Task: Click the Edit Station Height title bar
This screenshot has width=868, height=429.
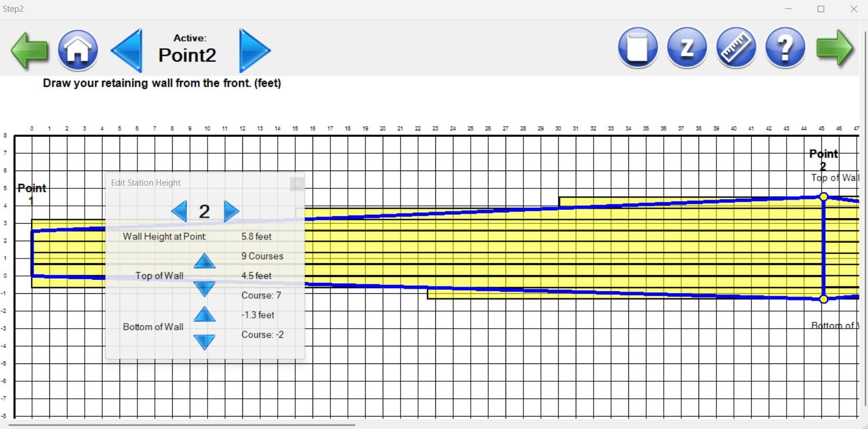Action: [x=146, y=182]
